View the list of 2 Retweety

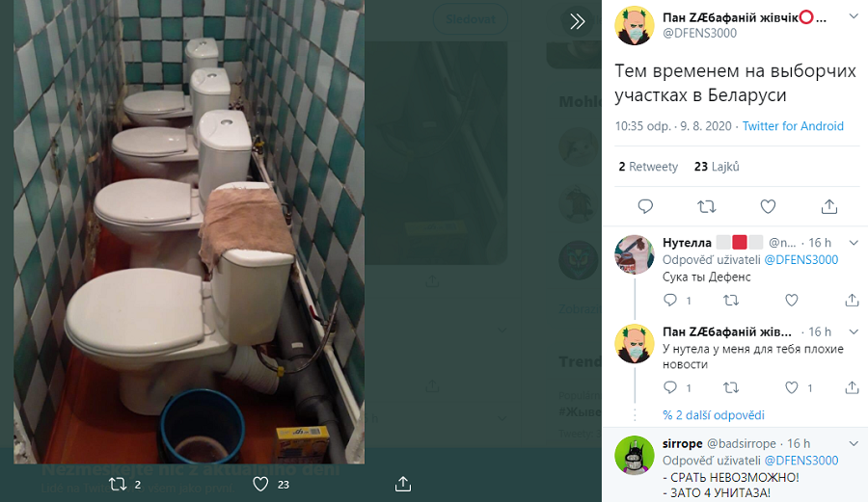coord(648,167)
